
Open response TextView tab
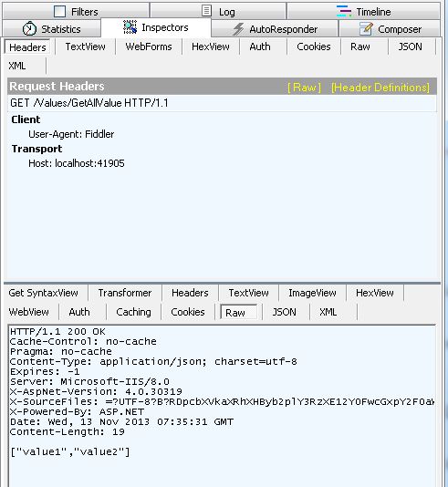248,293
